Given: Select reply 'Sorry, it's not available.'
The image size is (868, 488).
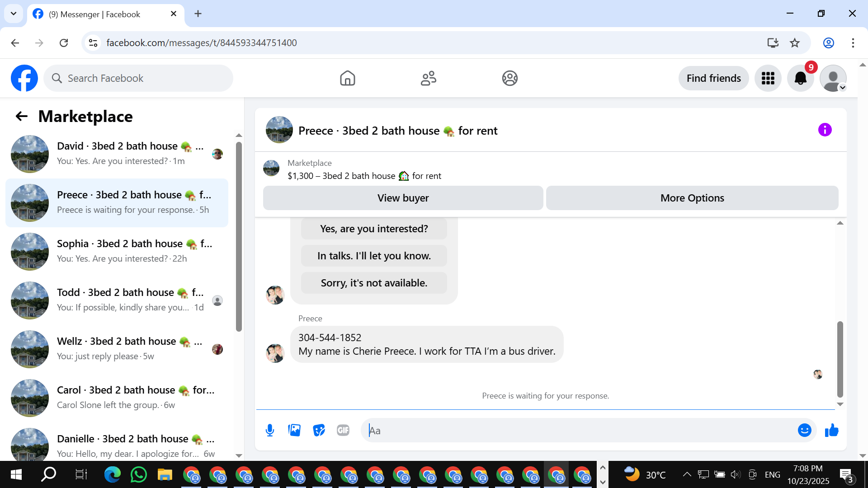Looking at the screenshot, I should [374, 283].
